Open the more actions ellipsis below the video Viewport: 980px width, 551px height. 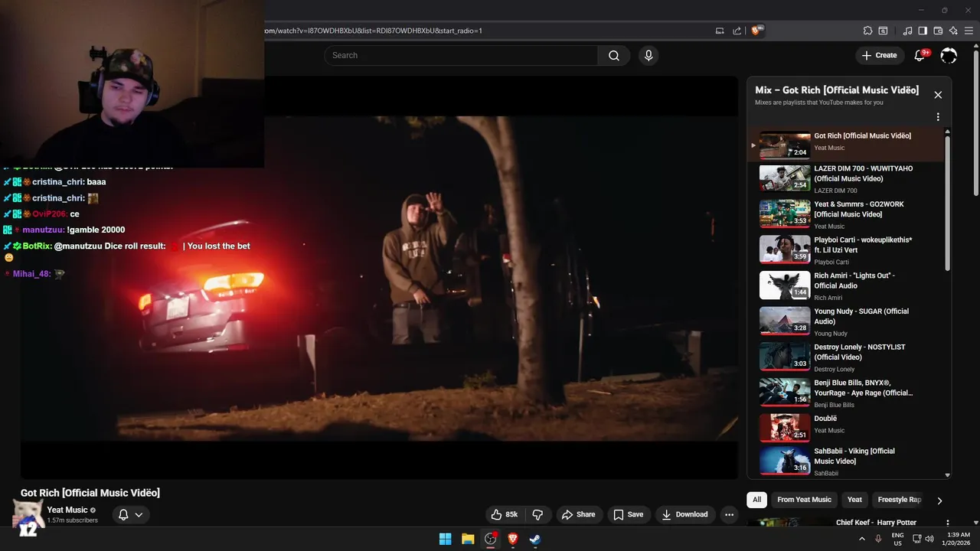pyautogui.click(x=730, y=514)
